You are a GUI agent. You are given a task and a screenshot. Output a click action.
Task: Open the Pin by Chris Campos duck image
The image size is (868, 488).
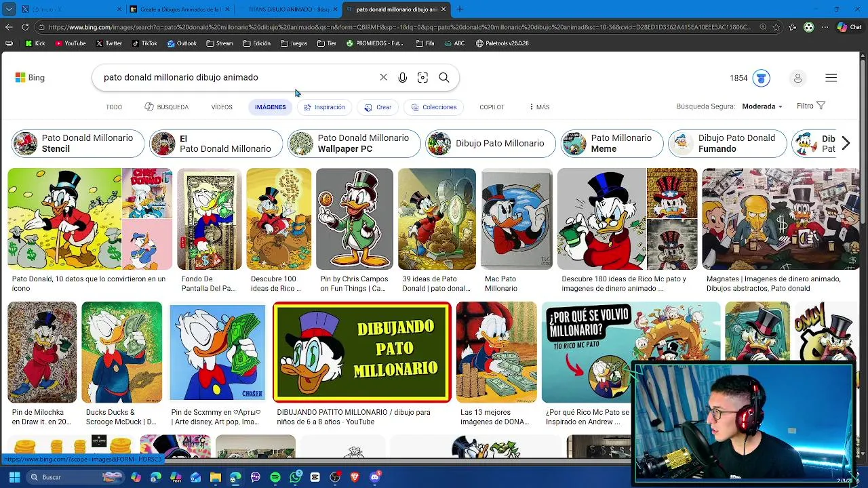coord(354,219)
